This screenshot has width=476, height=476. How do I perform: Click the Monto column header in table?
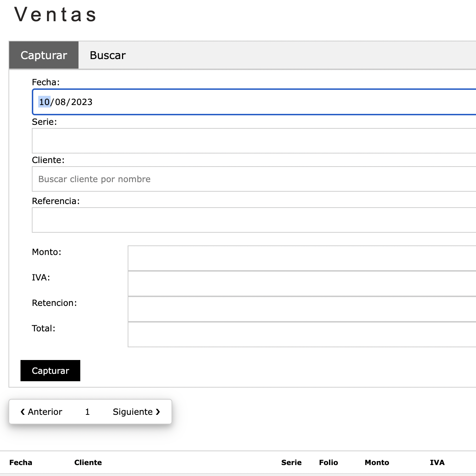[377, 463]
